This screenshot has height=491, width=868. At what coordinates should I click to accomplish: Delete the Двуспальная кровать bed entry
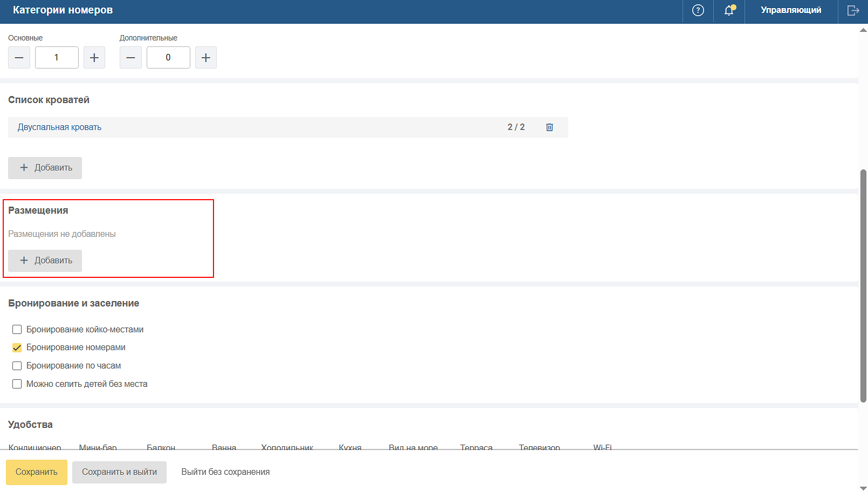click(x=549, y=127)
